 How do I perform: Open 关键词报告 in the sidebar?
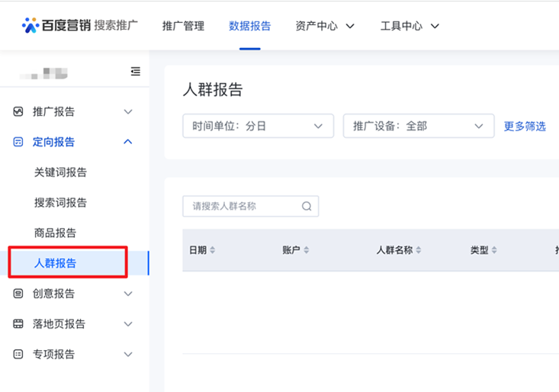pyautogui.click(x=60, y=172)
